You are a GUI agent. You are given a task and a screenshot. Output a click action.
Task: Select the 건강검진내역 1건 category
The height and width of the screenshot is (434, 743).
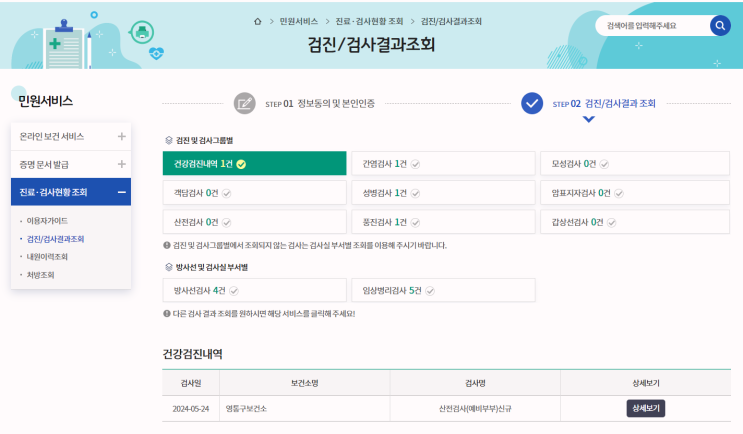(254, 163)
